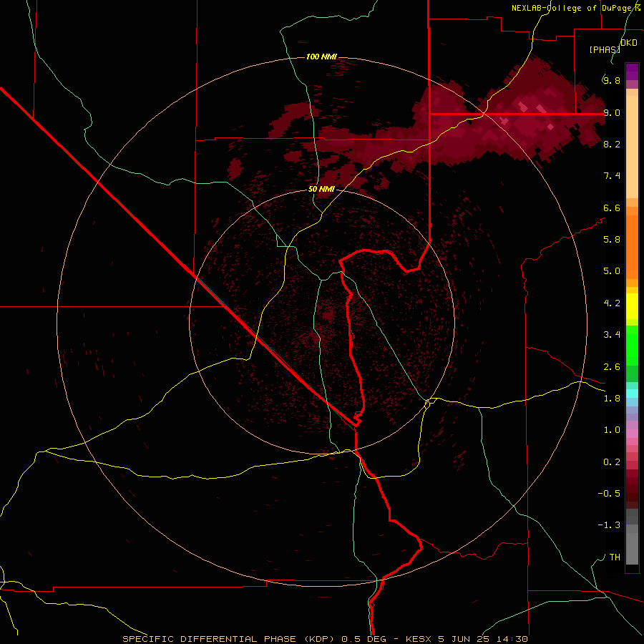Select the 9.8 scale value
This screenshot has height=644, width=644.
click(x=612, y=80)
